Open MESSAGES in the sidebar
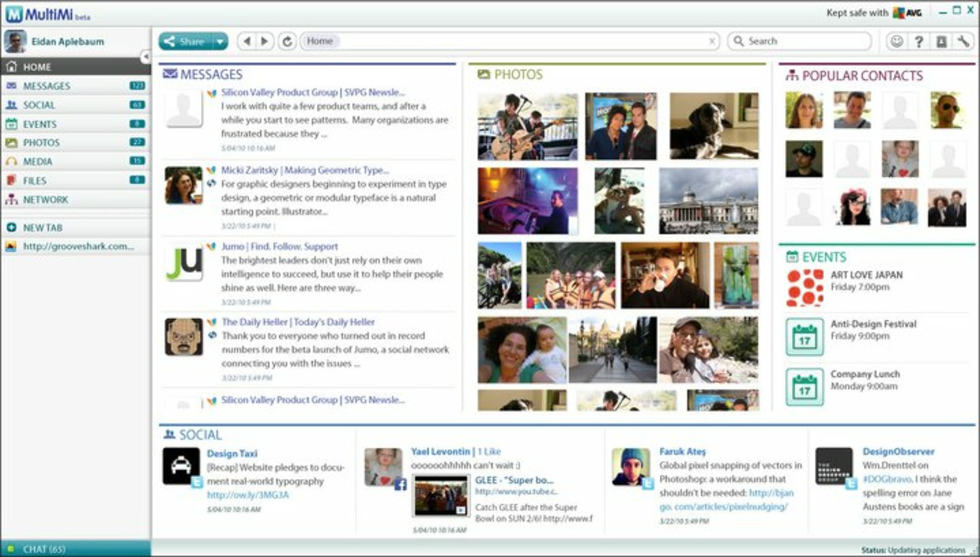Screen dimensions: 980x557 pos(75,86)
